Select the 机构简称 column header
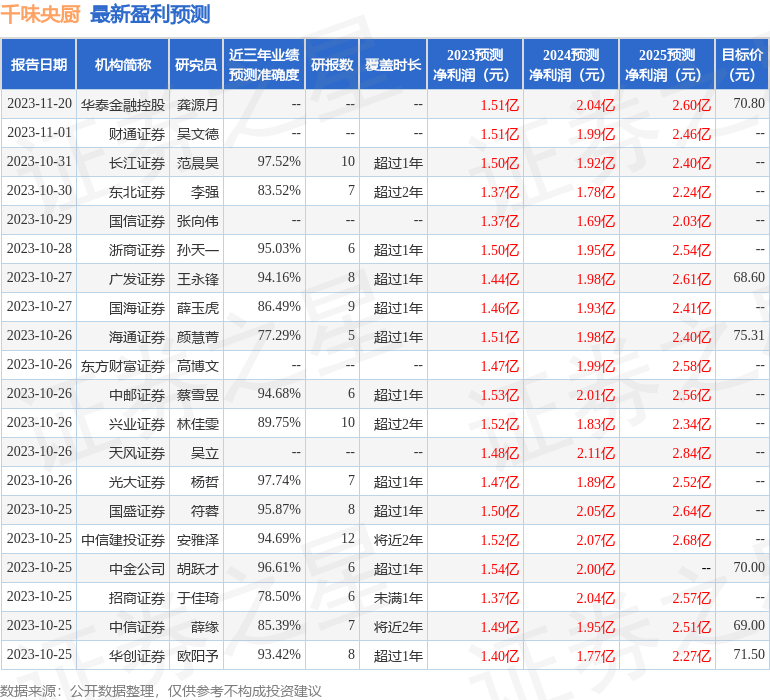This screenshot has width=770, height=700. [x=123, y=64]
